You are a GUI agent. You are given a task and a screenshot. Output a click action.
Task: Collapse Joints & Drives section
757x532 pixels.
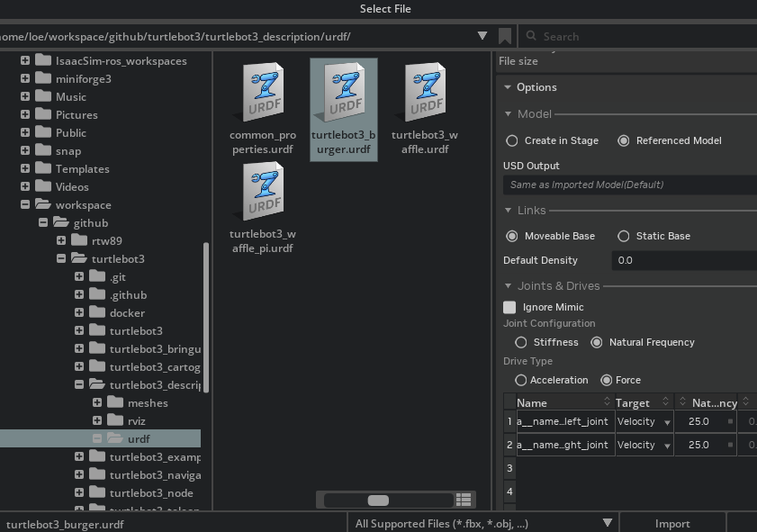coord(508,285)
